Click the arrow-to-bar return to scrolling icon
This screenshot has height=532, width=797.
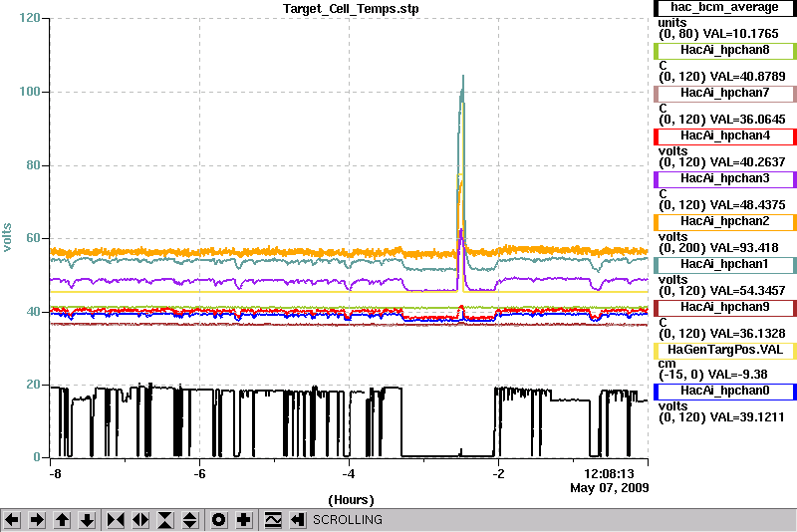[x=298, y=520]
